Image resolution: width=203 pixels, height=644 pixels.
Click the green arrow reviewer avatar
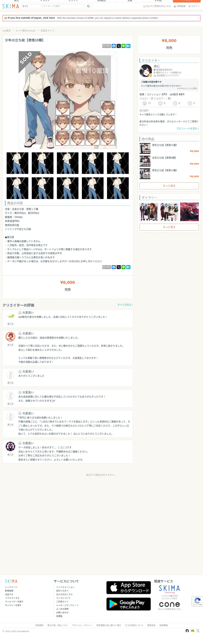coord(10,316)
